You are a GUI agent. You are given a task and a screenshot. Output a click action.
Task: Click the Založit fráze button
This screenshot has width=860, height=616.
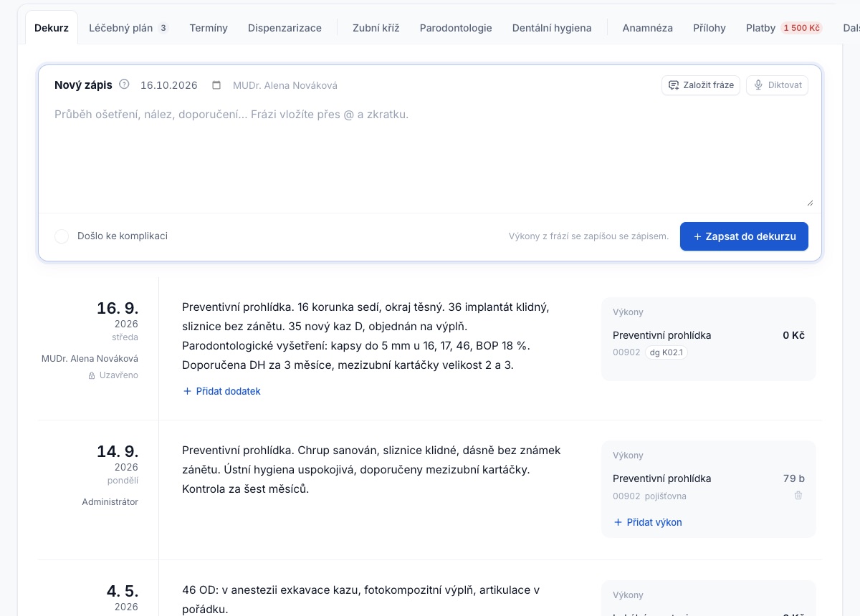[x=700, y=85]
